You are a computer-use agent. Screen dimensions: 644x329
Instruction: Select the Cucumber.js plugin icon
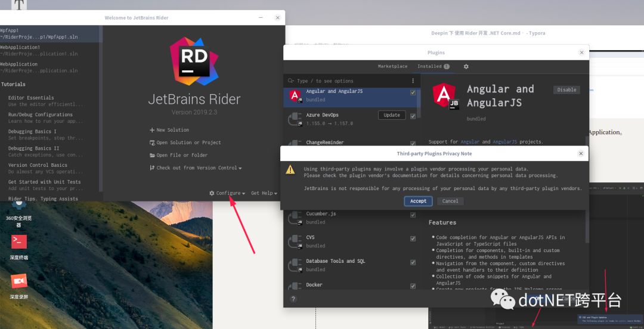[295, 218]
